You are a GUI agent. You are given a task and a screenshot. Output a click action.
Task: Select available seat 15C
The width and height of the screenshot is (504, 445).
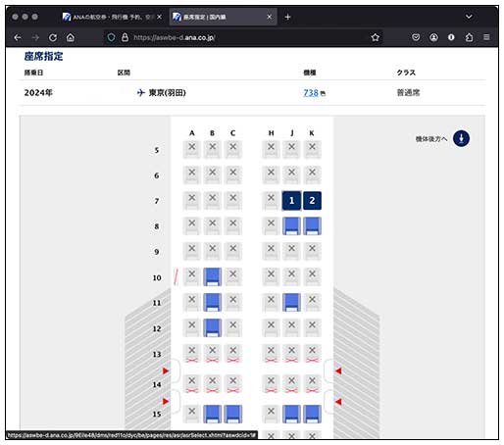pyautogui.click(x=233, y=414)
